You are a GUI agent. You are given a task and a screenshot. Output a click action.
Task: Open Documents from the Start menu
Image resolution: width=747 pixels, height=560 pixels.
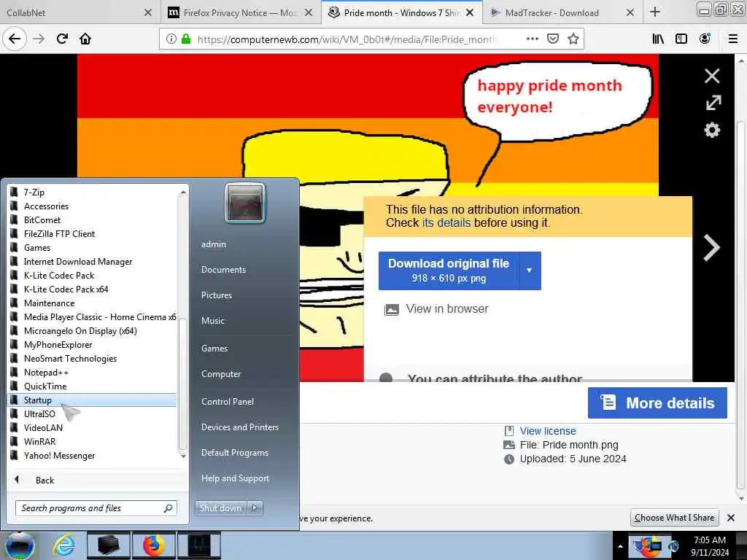coord(223,270)
